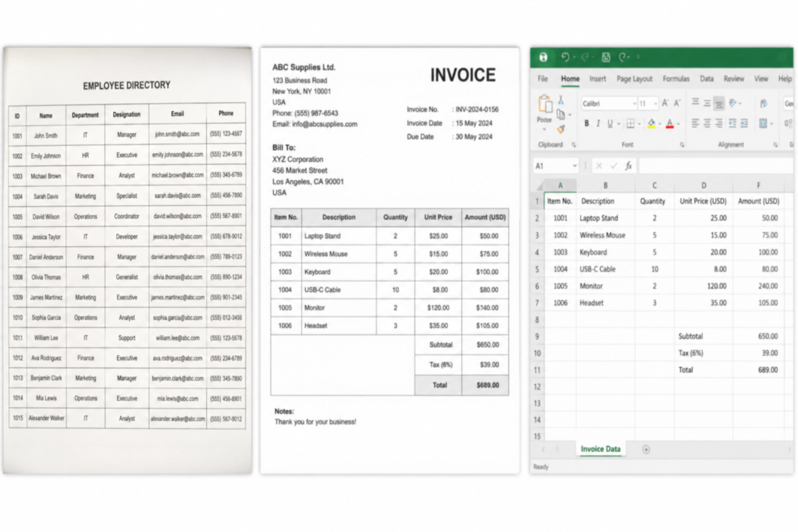Open the Borders dropdown arrow

pos(639,124)
